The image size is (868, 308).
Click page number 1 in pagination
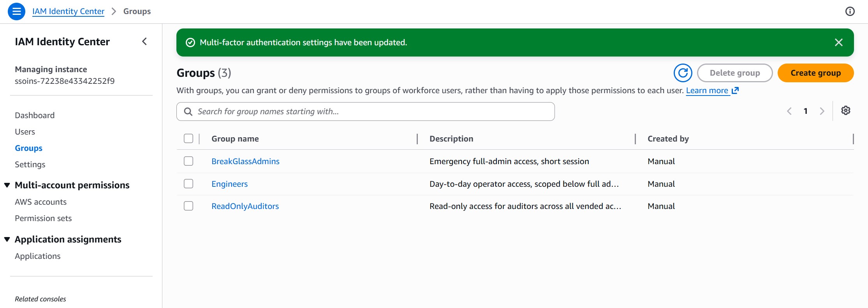tap(806, 111)
